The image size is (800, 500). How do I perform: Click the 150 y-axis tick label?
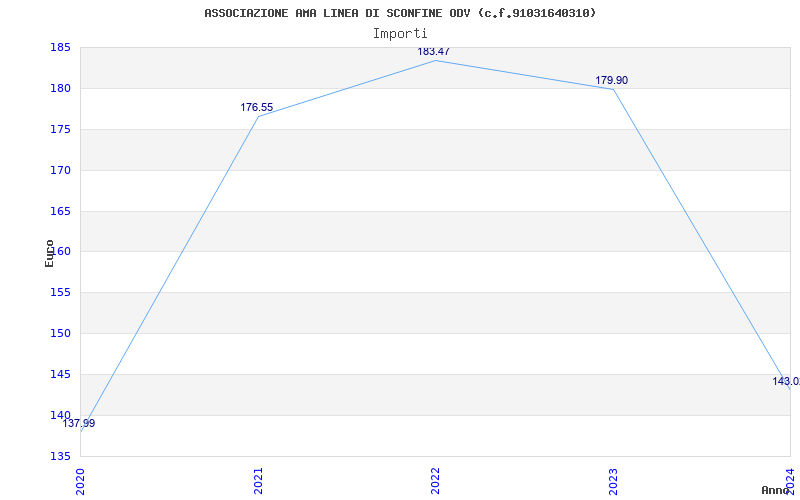pos(60,334)
